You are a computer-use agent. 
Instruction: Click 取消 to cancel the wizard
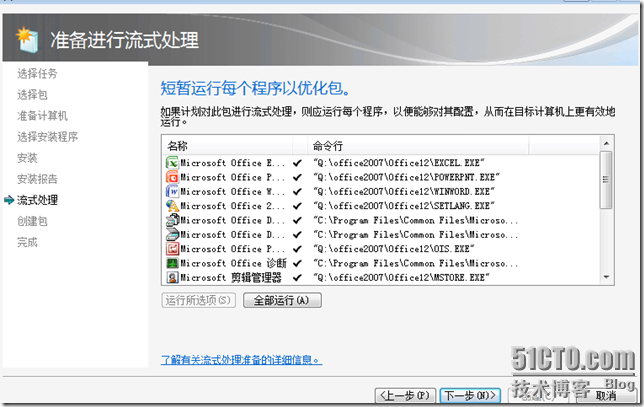click(x=606, y=396)
